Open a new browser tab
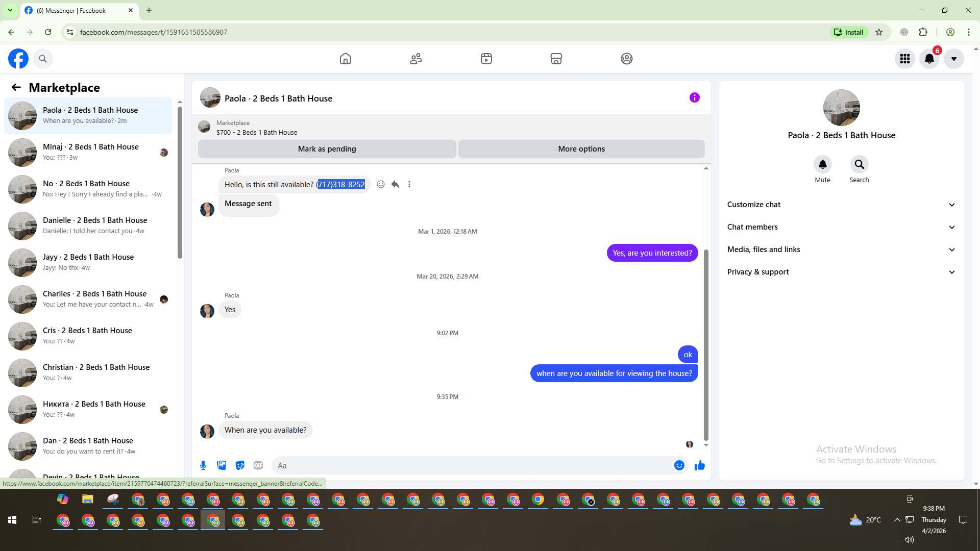Image resolution: width=980 pixels, height=551 pixels. (x=149, y=10)
